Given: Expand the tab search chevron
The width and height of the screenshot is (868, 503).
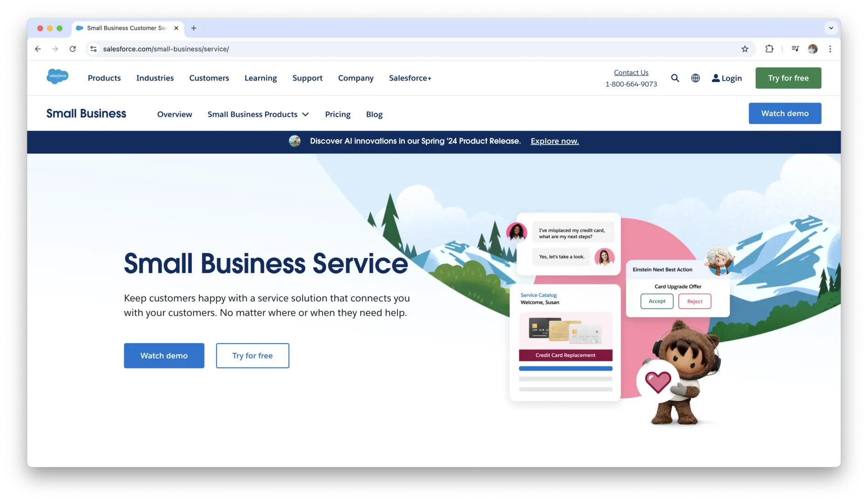Looking at the screenshot, I should [831, 28].
